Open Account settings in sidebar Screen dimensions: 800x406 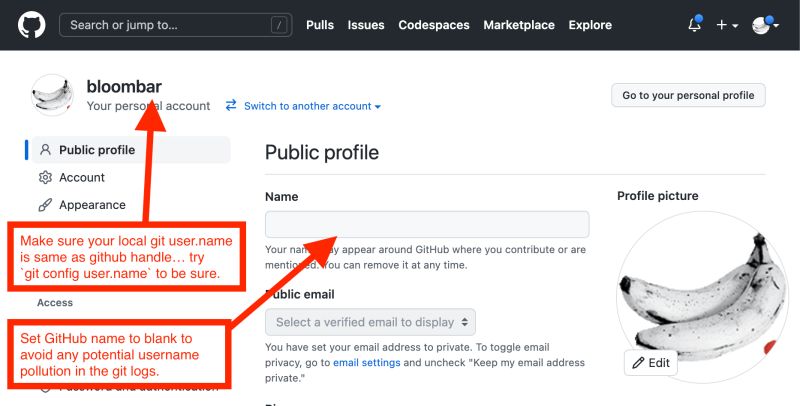[82, 177]
